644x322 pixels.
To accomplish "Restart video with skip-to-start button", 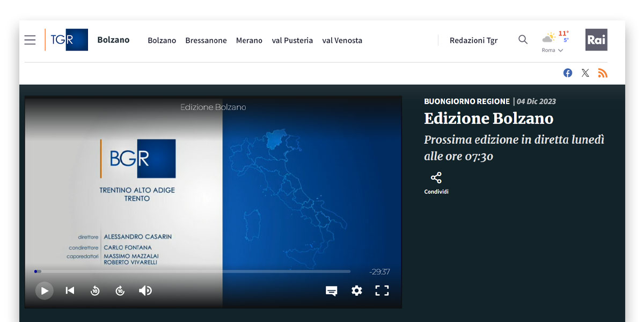I will click(x=70, y=290).
